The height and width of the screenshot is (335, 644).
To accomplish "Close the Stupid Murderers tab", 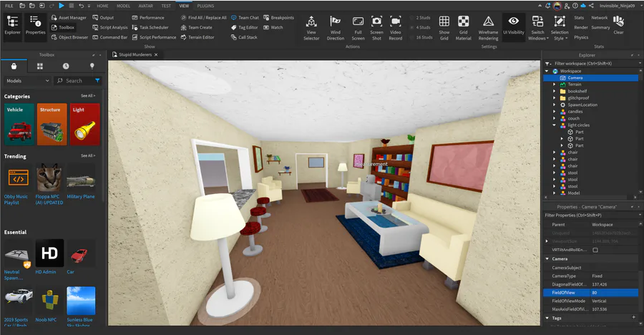I will [156, 54].
